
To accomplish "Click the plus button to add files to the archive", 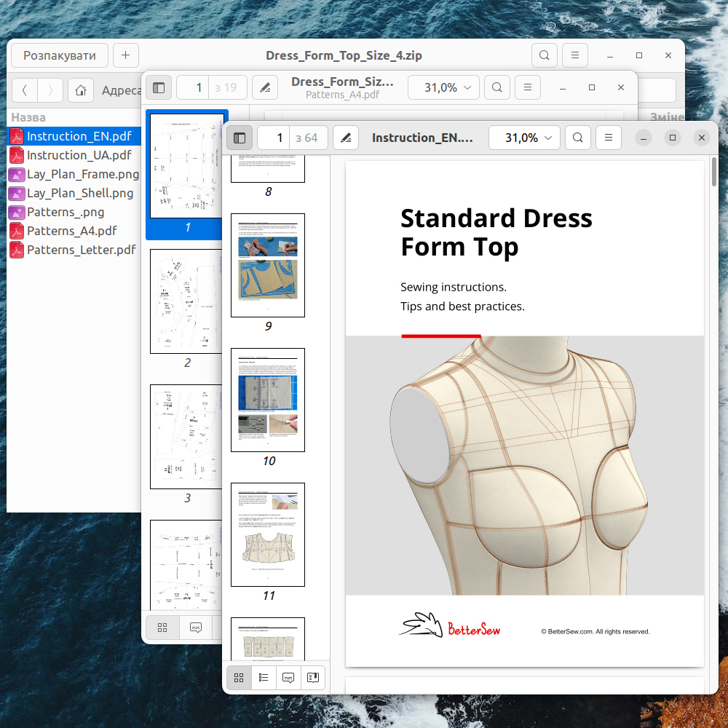I will (x=125, y=55).
